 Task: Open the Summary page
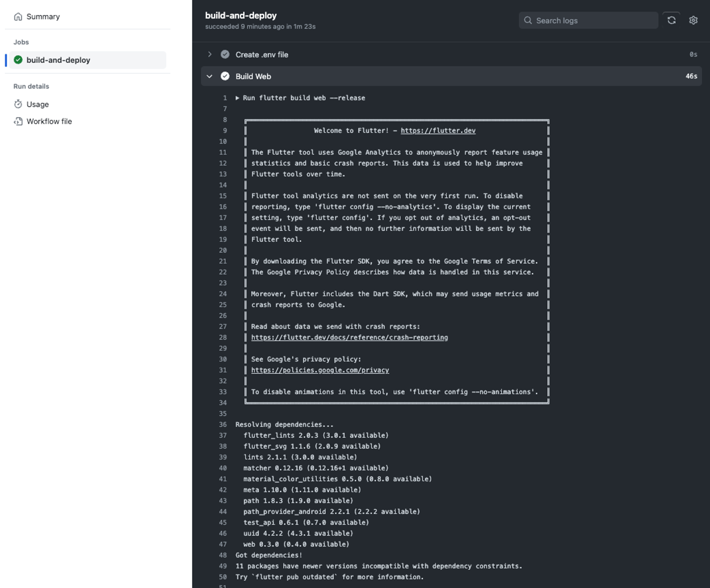(43, 17)
